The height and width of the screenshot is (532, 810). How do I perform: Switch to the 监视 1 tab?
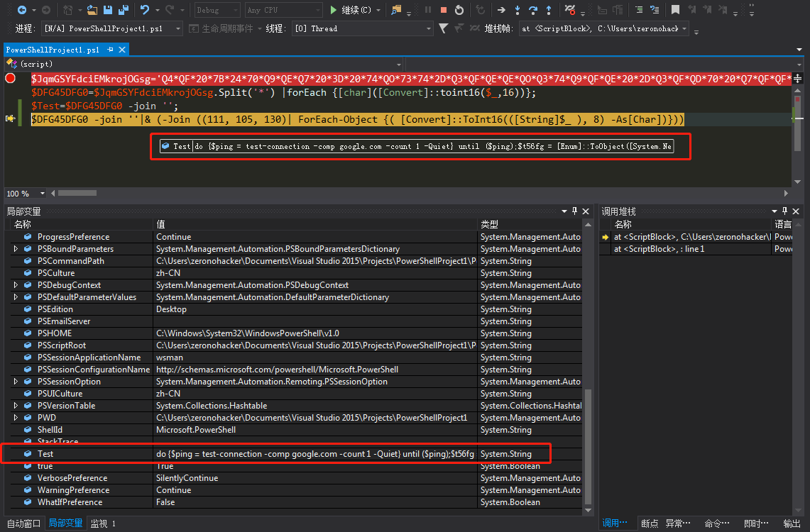(104, 523)
